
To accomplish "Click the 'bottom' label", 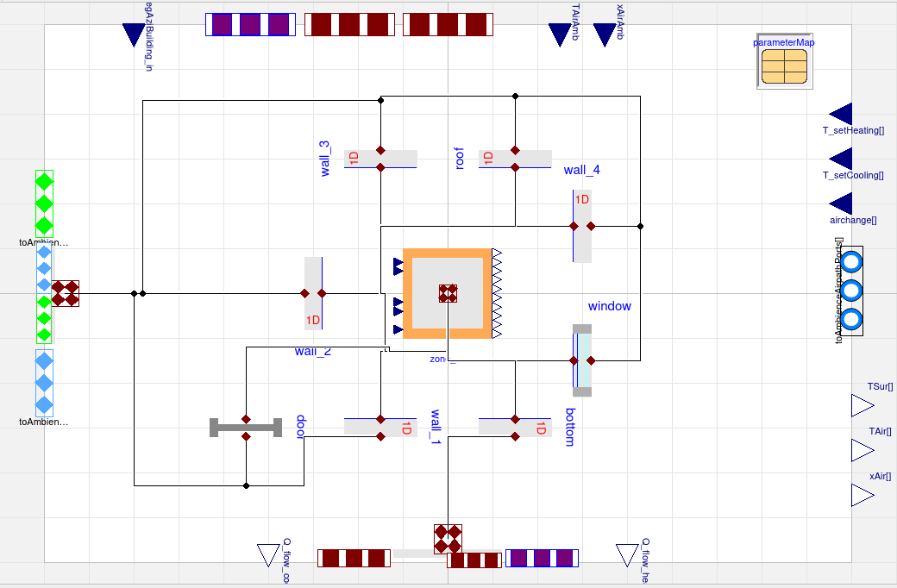I will [570, 428].
